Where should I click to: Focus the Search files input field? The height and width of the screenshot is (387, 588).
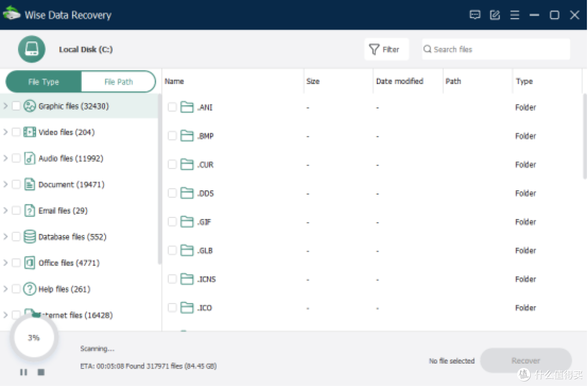click(x=496, y=49)
